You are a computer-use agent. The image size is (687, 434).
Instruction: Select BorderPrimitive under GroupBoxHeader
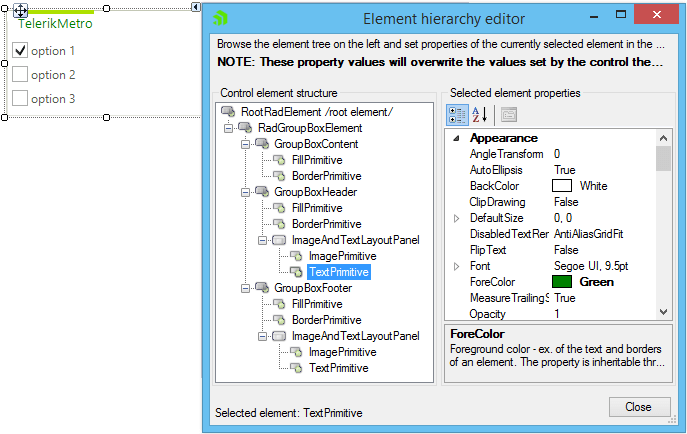326,224
